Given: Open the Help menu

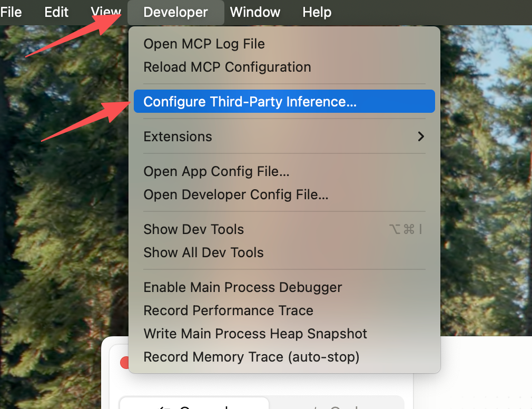Looking at the screenshot, I should pos(317,12).
